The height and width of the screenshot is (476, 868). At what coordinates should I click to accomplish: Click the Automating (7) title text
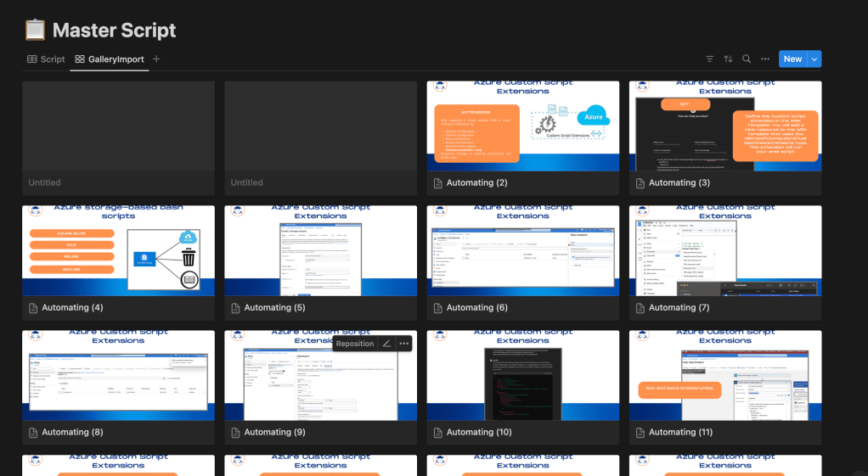click(679, 307)
